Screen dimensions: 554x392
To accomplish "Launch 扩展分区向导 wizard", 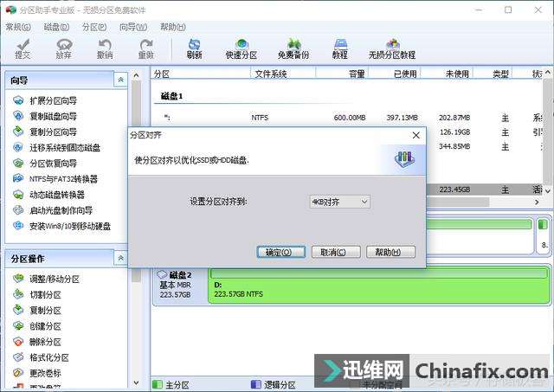I will pyautogui.click(x=45, y=100).
